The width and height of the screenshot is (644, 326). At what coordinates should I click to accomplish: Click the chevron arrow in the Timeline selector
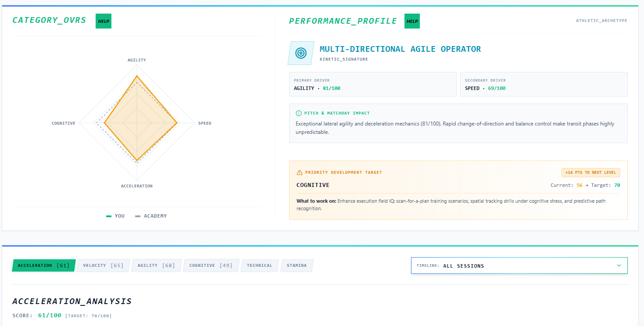tap(619, 265)
